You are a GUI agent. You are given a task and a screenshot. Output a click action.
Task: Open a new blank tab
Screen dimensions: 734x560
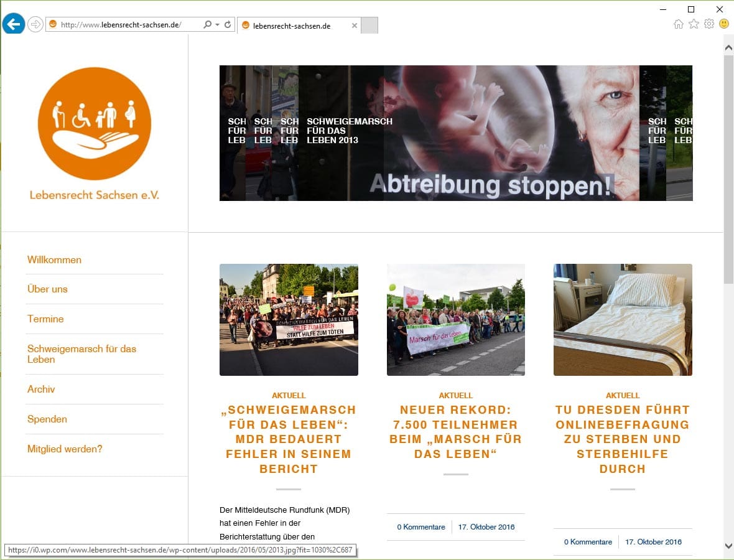[x=369, y=26]
